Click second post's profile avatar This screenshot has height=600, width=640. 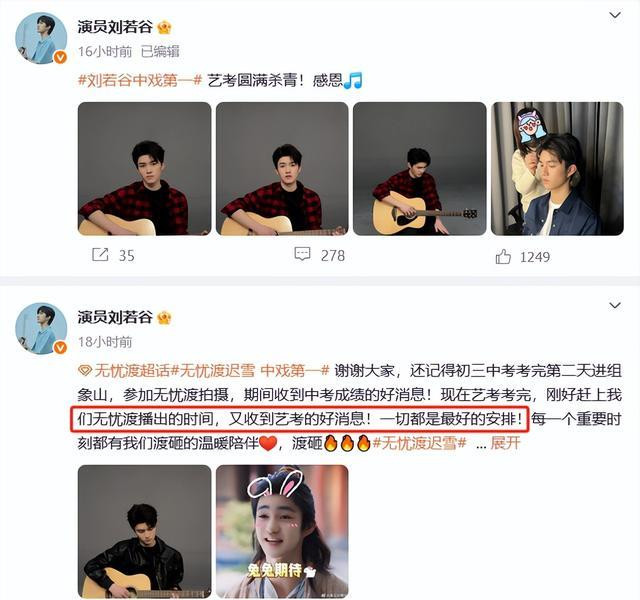[x=41, y=328]
